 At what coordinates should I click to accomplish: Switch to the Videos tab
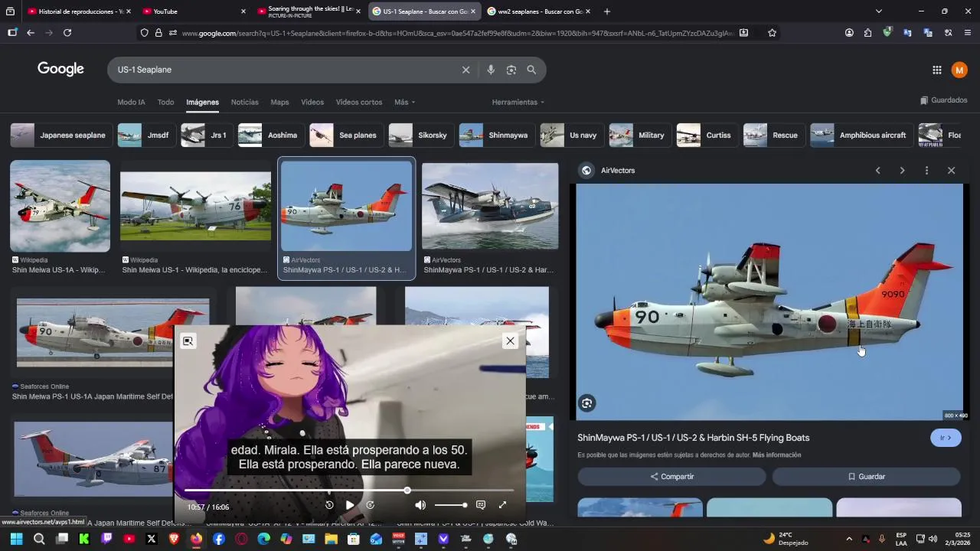312,102
